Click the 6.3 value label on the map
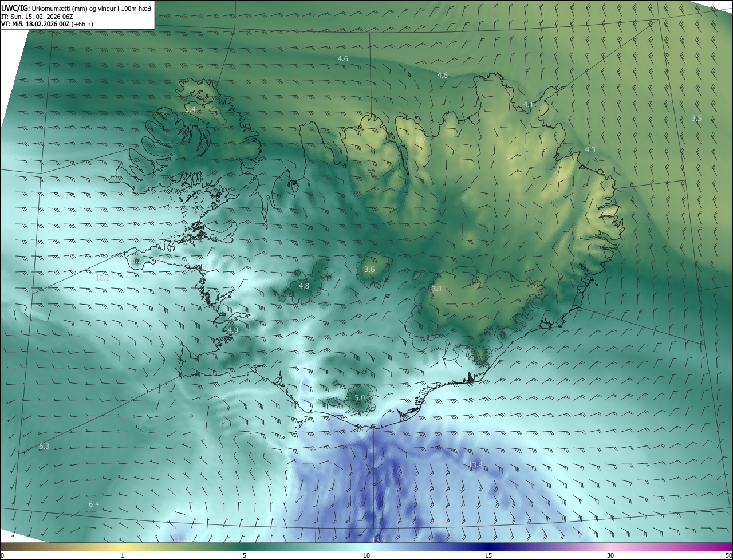 tap(44, 446)
